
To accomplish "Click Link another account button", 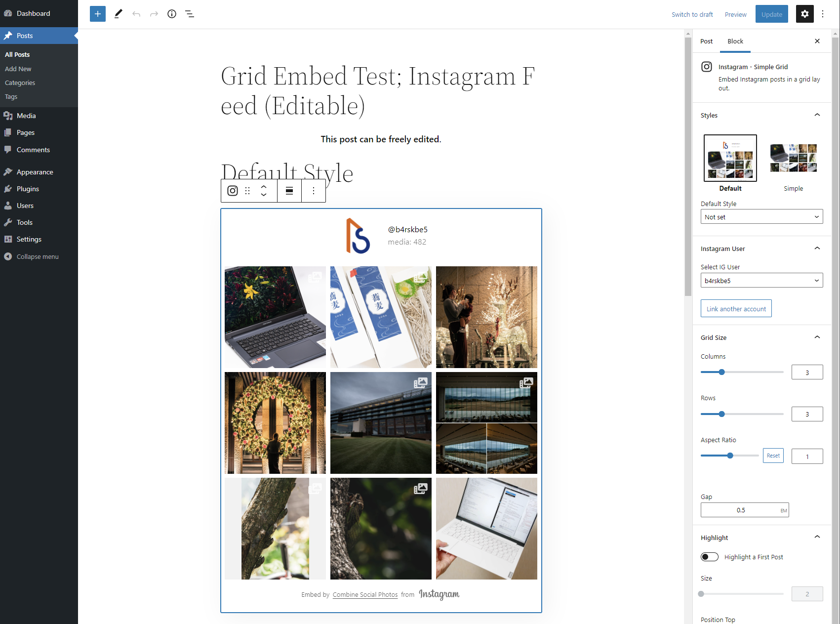I will coord(736,309).
